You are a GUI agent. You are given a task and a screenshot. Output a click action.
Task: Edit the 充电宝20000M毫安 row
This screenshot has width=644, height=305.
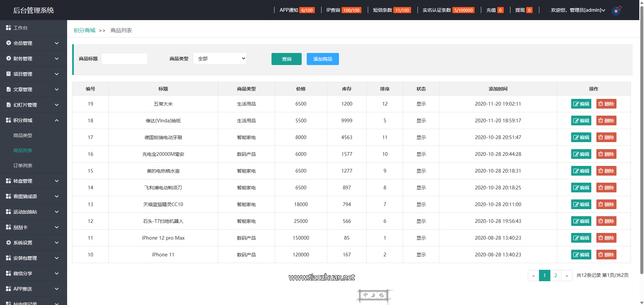click(581, 154)
